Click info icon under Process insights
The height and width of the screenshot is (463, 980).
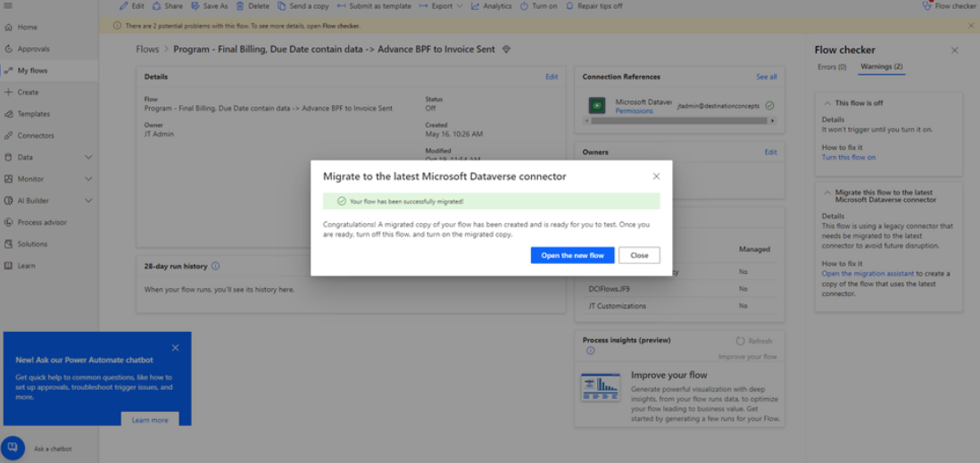(591, 351)
